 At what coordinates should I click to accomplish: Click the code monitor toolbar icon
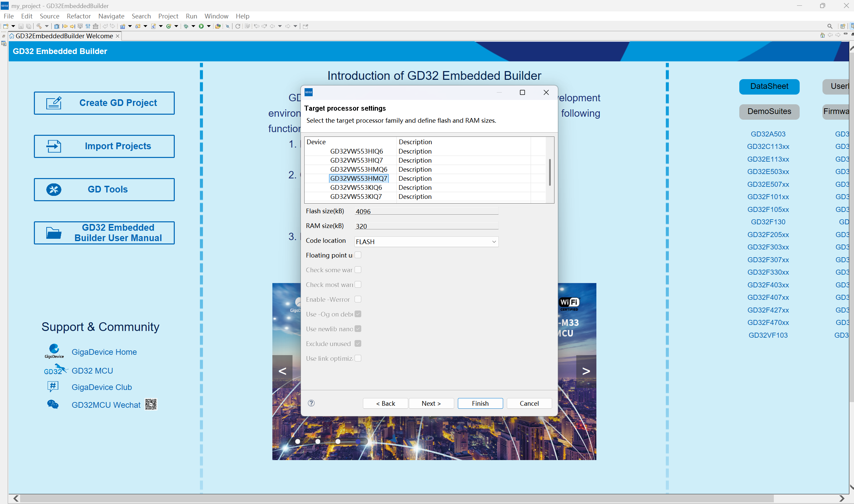click(x=80, y=26)
